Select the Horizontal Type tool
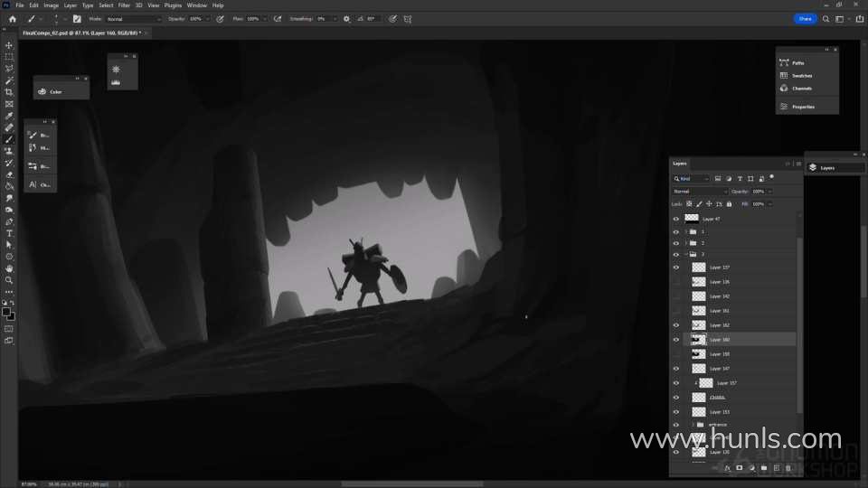Viewport: 868px width, 488px height. (x=9, y=233)
